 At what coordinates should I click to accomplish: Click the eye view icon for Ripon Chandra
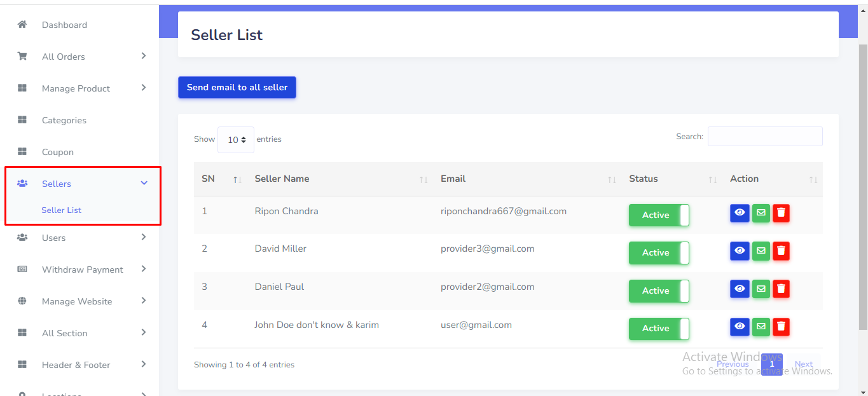point(740,213)
